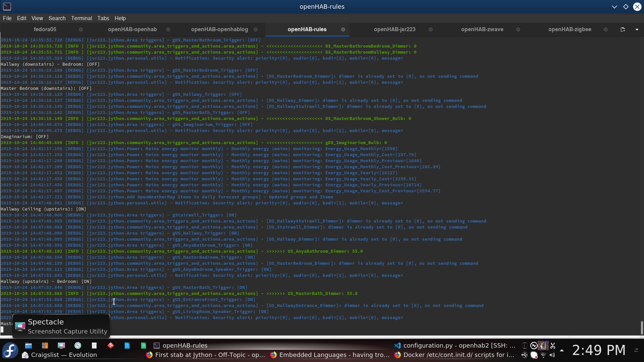Expand the tab list dropdown arrow
The image size is (644, 362).
point(637,29)
